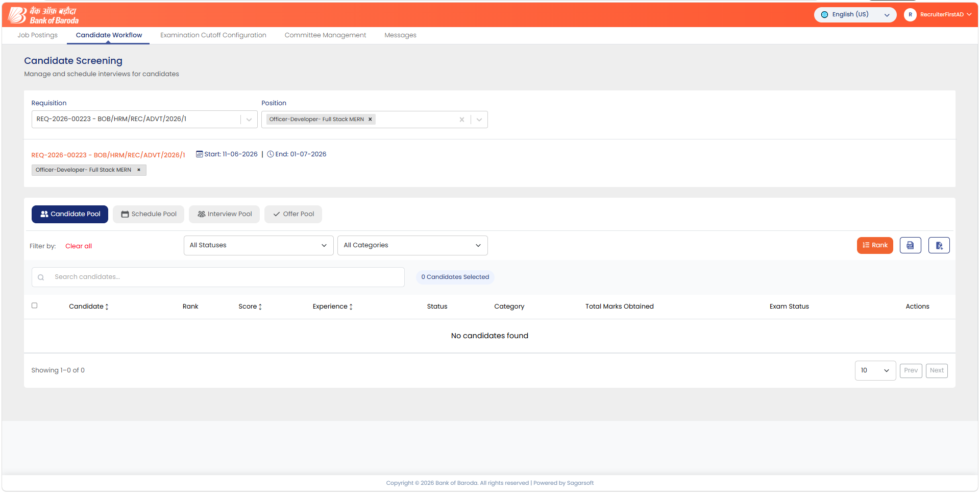Remove Officer-Developer chip below requisition details
The image size is (980, 493).
(138, 170)
